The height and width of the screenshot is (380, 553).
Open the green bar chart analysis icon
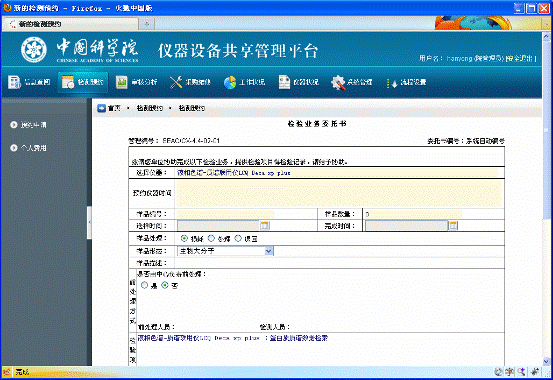point(121,82)
